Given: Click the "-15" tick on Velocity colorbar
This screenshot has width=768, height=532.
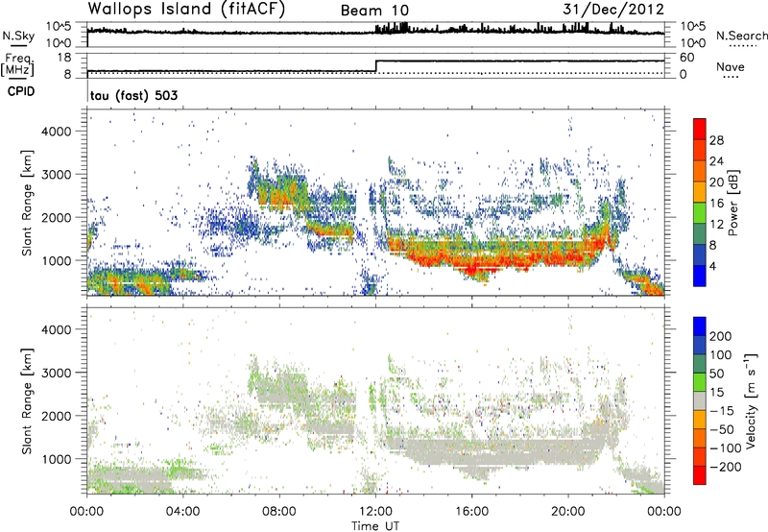Looking at the screenshot, I should pos(722,411).
